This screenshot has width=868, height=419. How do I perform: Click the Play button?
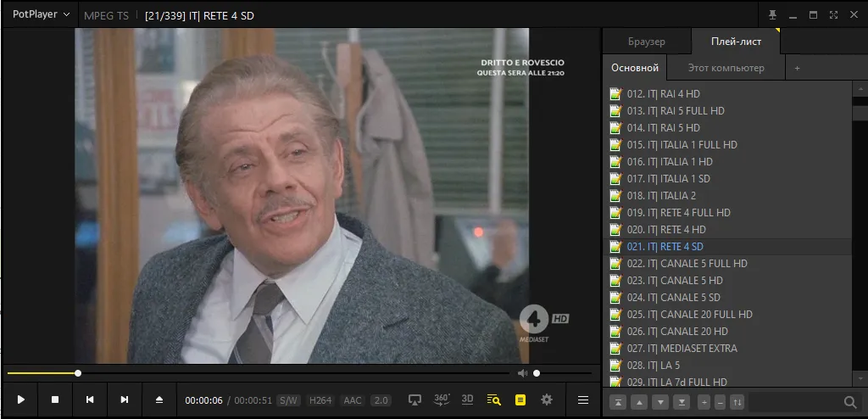(20, 399)
